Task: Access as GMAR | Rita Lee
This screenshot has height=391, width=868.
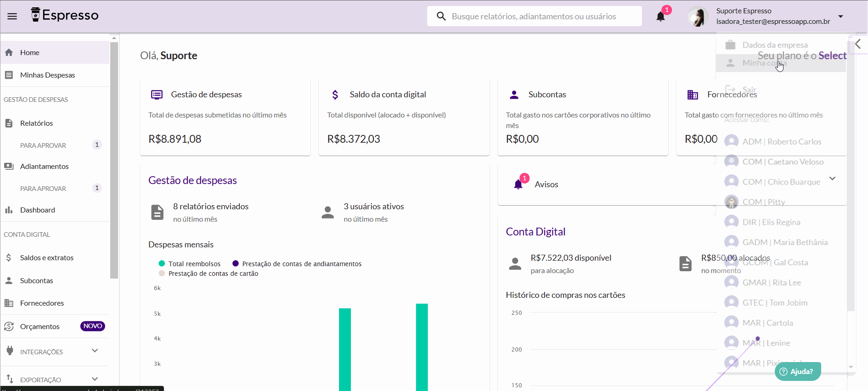Action: (x=781, y=283)
